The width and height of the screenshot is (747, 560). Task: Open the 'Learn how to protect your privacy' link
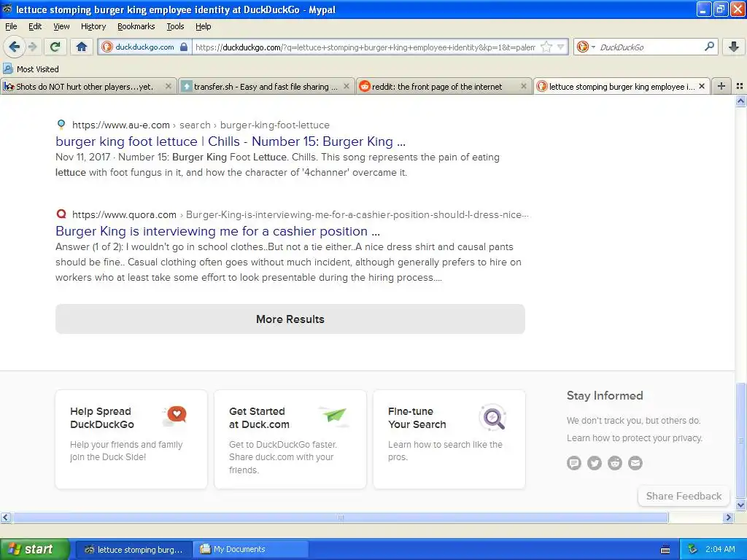[x=635, y=437]
